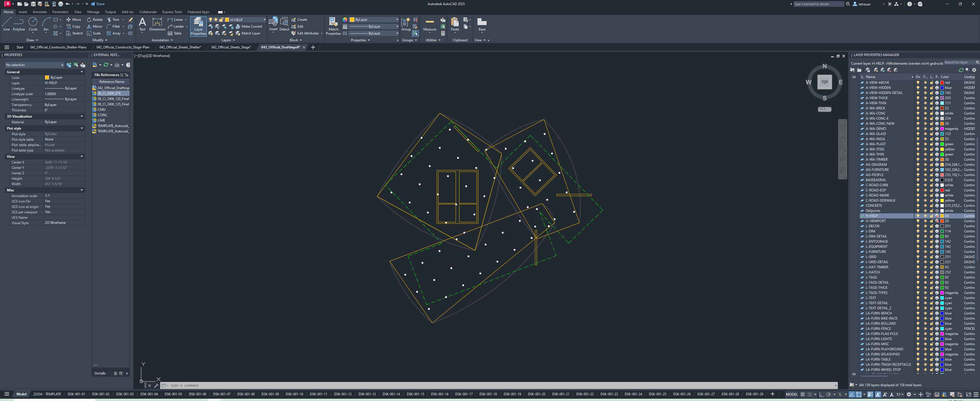Open the object color ByLayer dropdown
This screenshot has width=980, height=401.
coord(374,19)
